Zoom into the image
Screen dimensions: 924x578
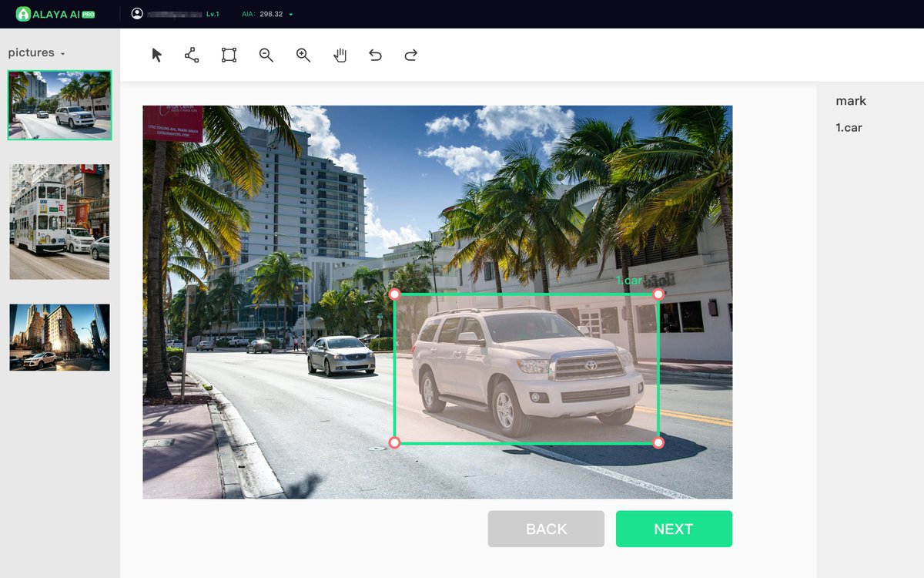point(302,55)
